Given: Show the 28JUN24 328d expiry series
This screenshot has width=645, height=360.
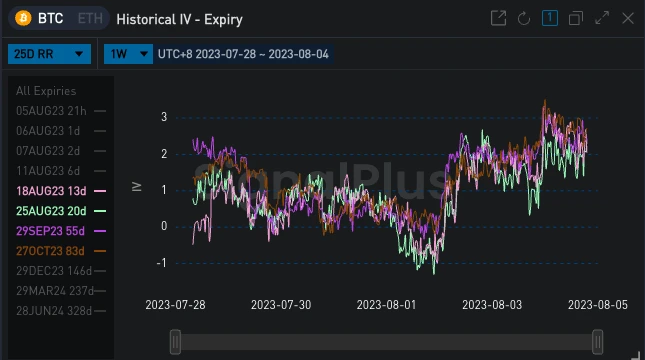Looking at the screenshot, I should 60,311.
